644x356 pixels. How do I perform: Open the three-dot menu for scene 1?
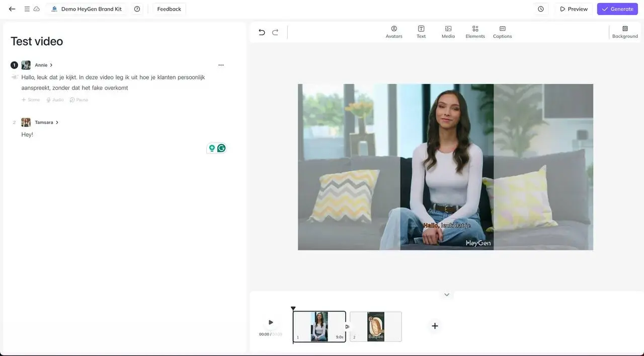tap(221, 65)
